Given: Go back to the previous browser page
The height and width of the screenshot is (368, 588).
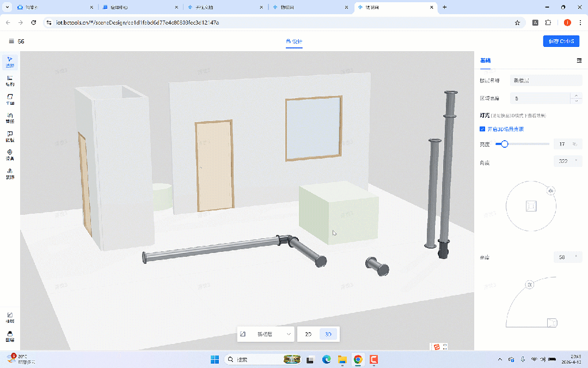Looking at the screenshot, I should 8,22.
